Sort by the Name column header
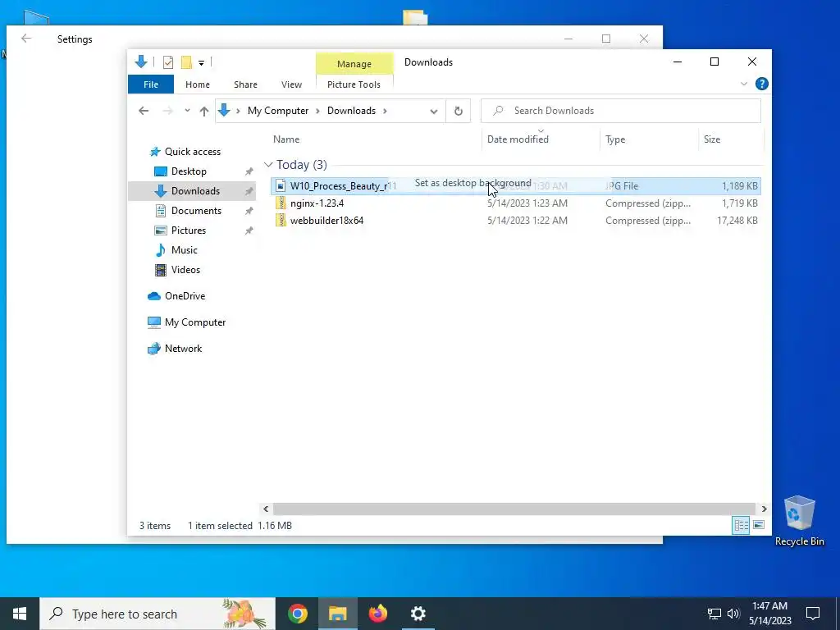840x630 pixels. pyautogui.click(x=286, y=139)
